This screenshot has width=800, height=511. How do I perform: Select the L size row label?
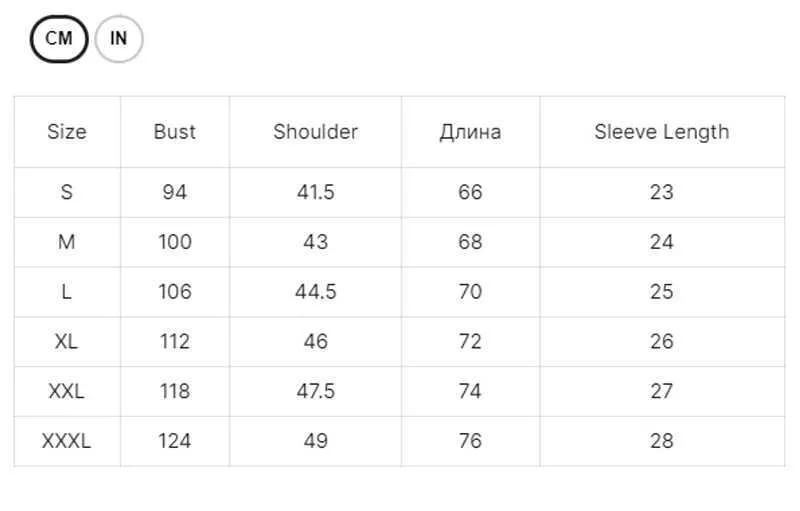[67, 292]
